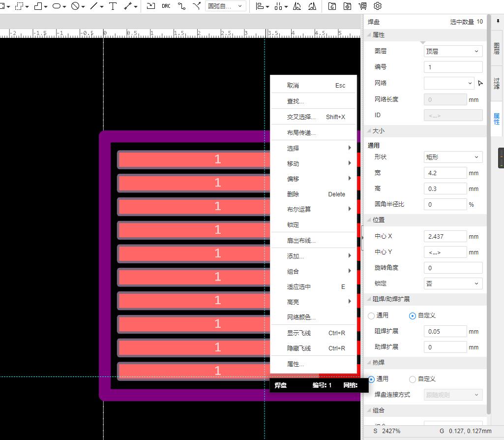Click the 宽 width input field
The height and width of the screenshot is (440, 504).
(x=445, y=173)
